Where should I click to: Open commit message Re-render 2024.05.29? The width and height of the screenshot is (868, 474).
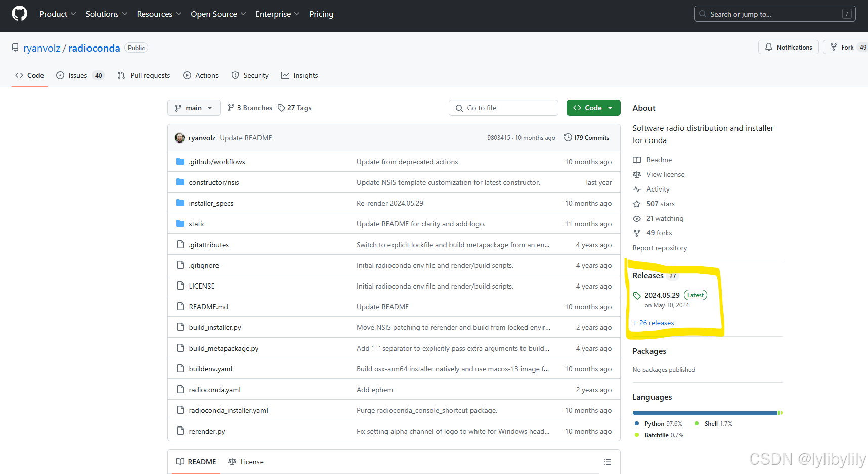coord(390,203)
